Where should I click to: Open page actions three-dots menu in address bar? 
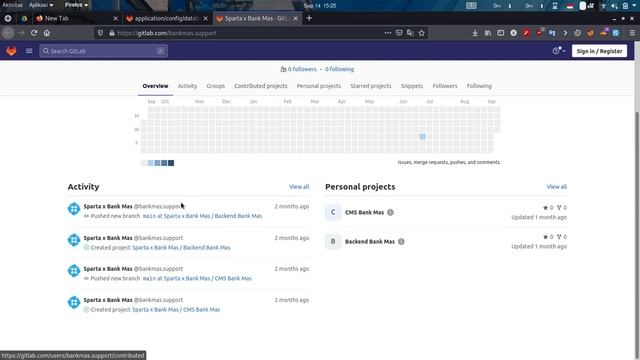tap(387, 33)
